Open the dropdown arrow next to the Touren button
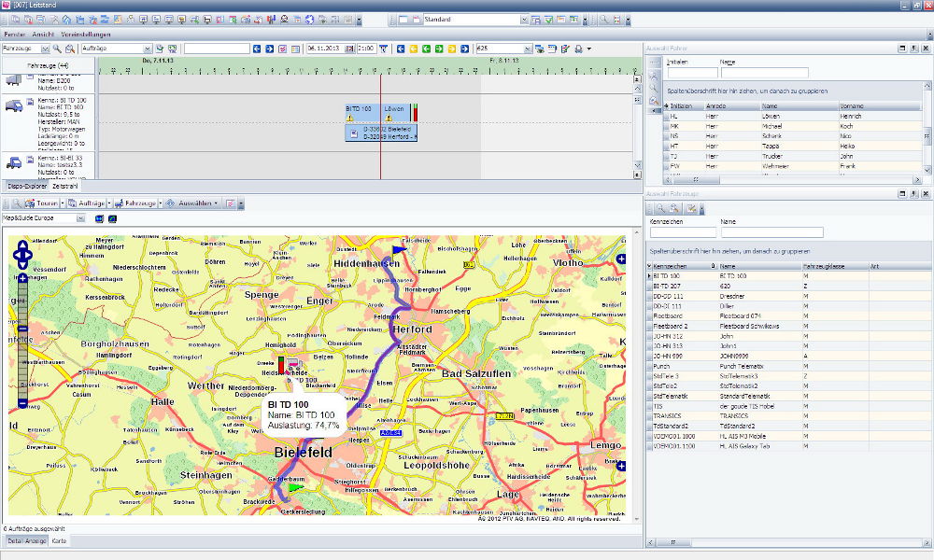 (x=62, y=203)
